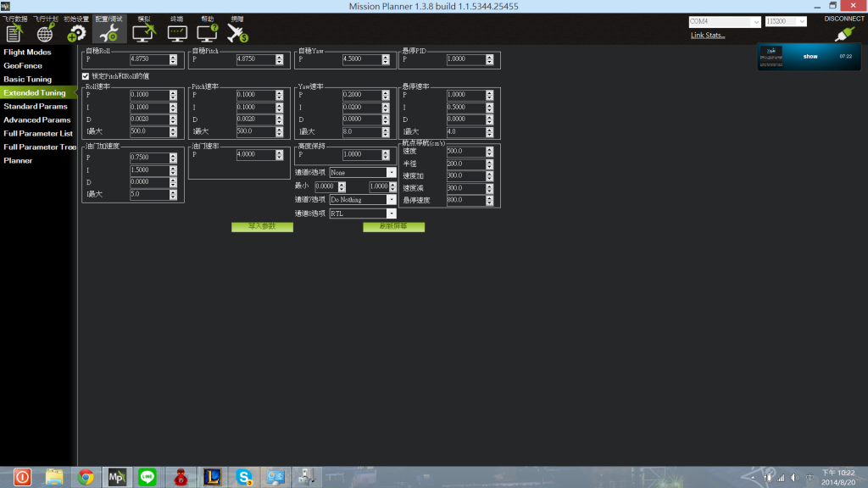Open the LINE app in the taskbar
868x488 pixels.
[x=147, y=477]
